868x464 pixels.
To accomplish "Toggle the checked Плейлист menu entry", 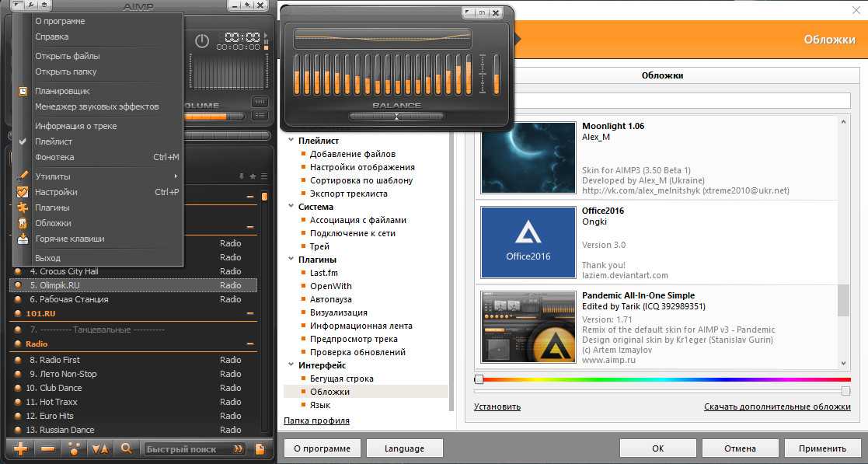I will coord(97,141).
